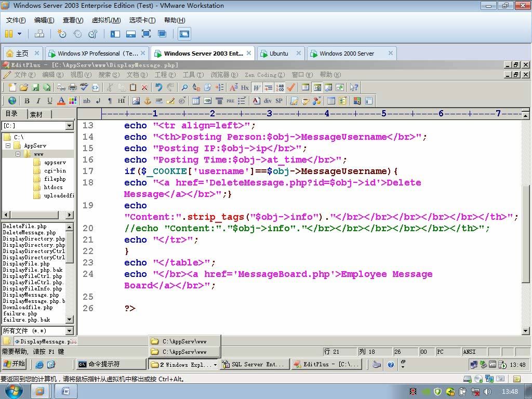Open the EditPlus Zen Coding menu
Viewport: 532px width, 399px height.
[264, 75]
